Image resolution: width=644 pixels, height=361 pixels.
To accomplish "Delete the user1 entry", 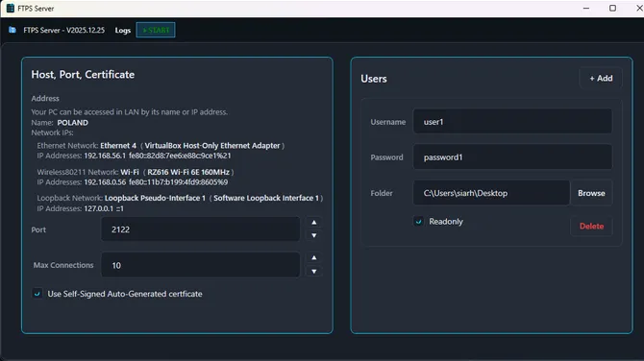I will coord(591,226).
